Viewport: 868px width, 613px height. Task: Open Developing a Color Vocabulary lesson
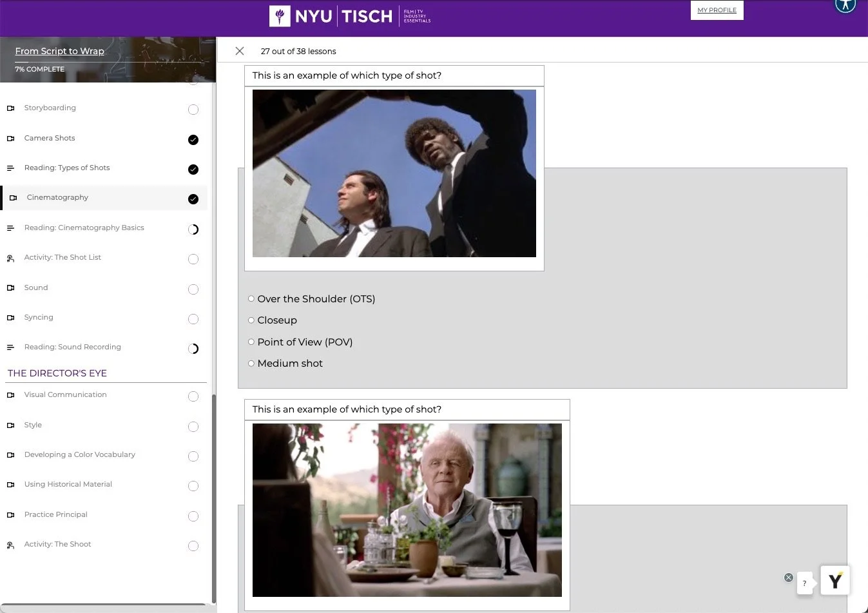click(80, 454)
